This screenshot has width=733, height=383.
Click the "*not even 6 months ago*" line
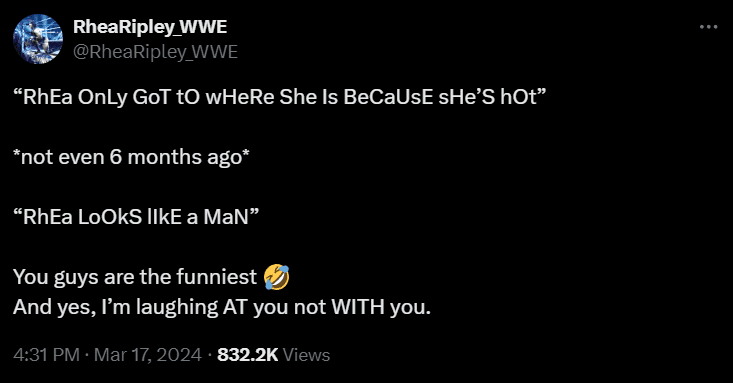(131, 157)
